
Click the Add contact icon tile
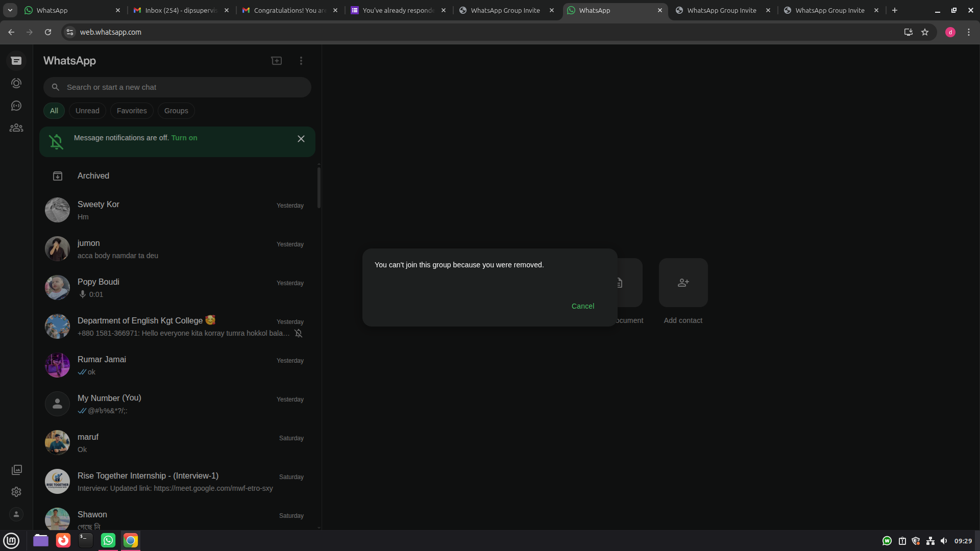click(683, 283)
